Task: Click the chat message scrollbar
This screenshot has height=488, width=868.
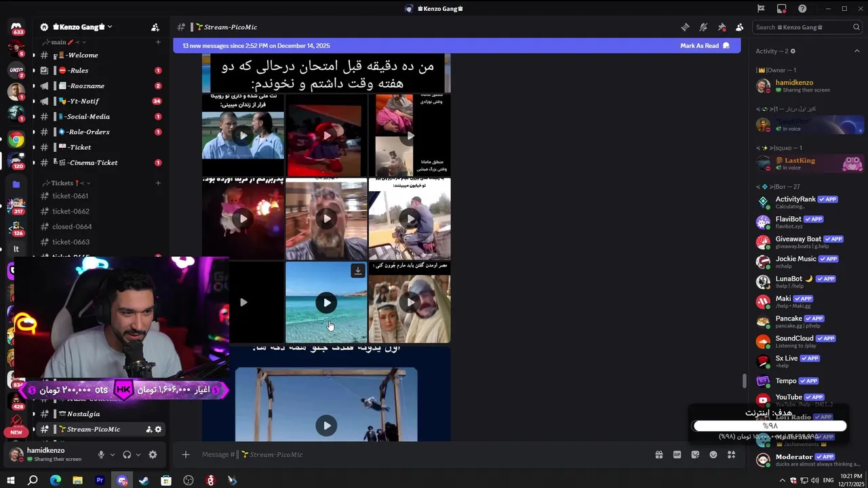Action: click(x=744, y=382)
